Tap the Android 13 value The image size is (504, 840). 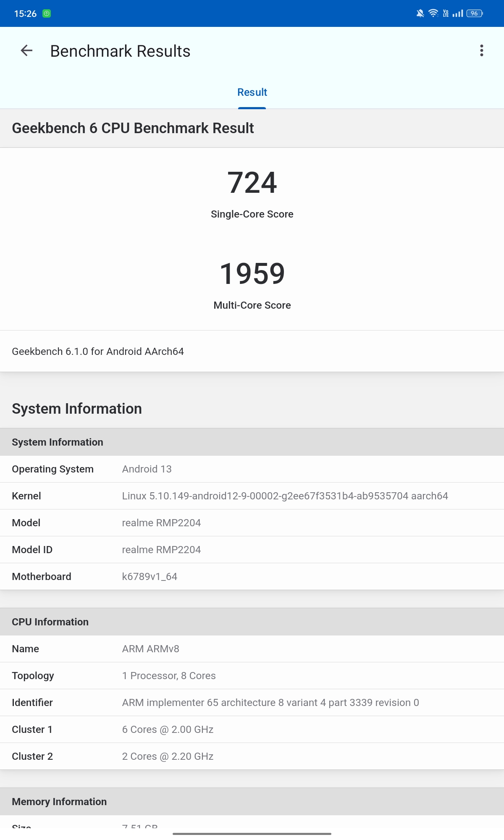coord(147,469)
